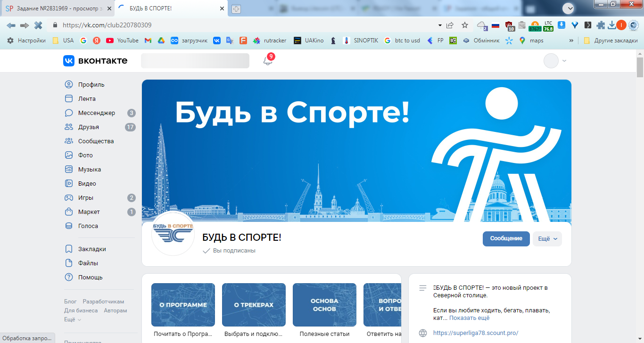This screenshot has height=343, width=644.
Task: Open the Bitcoin price extension
Action: pyautogui.click(x=535, y=25)
